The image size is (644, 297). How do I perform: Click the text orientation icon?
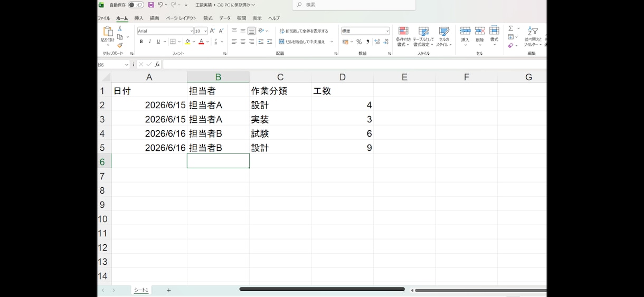pos(261,31)
